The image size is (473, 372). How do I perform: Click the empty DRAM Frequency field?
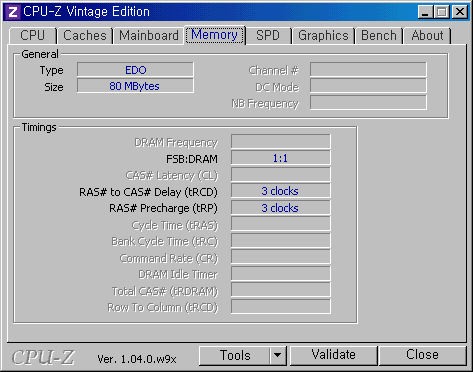click(x=281, y=142)
